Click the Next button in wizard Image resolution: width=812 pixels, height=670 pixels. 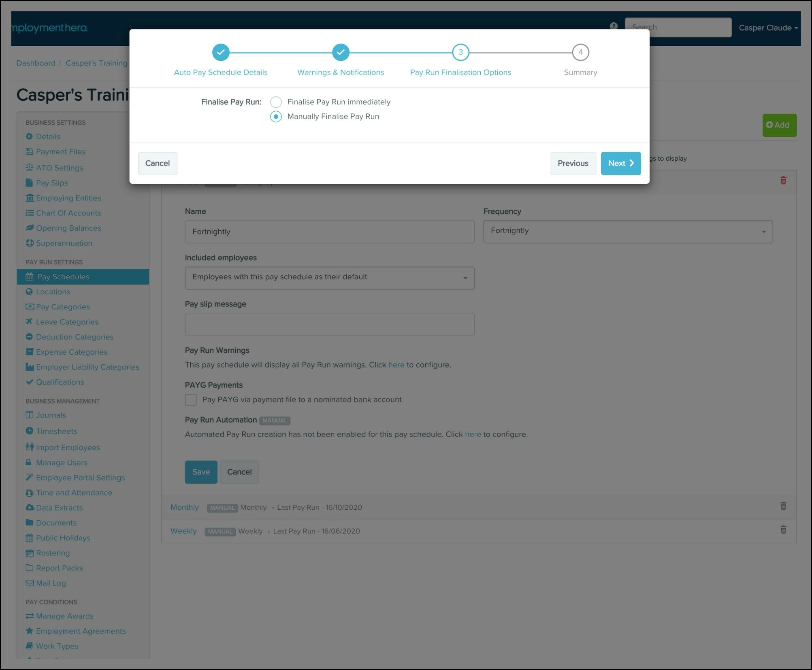click(x=620, y=163)
